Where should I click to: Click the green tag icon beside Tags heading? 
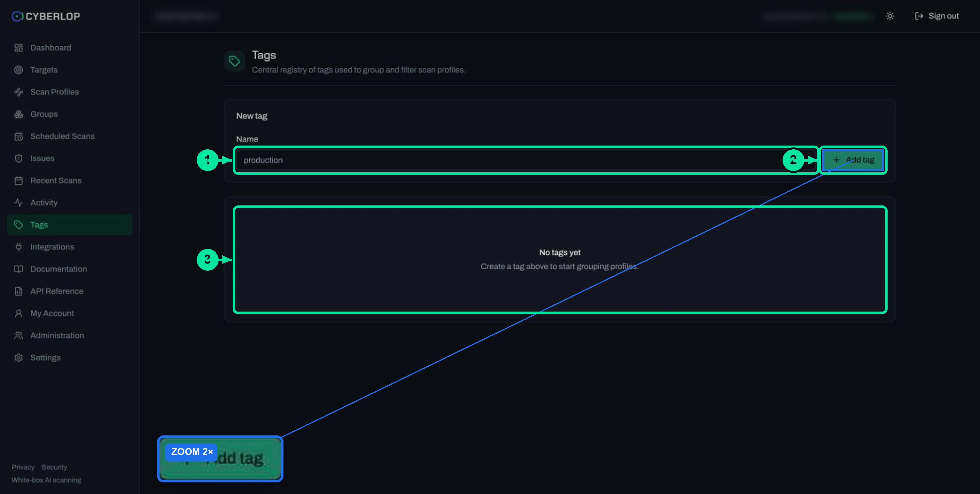pos(234,61)
